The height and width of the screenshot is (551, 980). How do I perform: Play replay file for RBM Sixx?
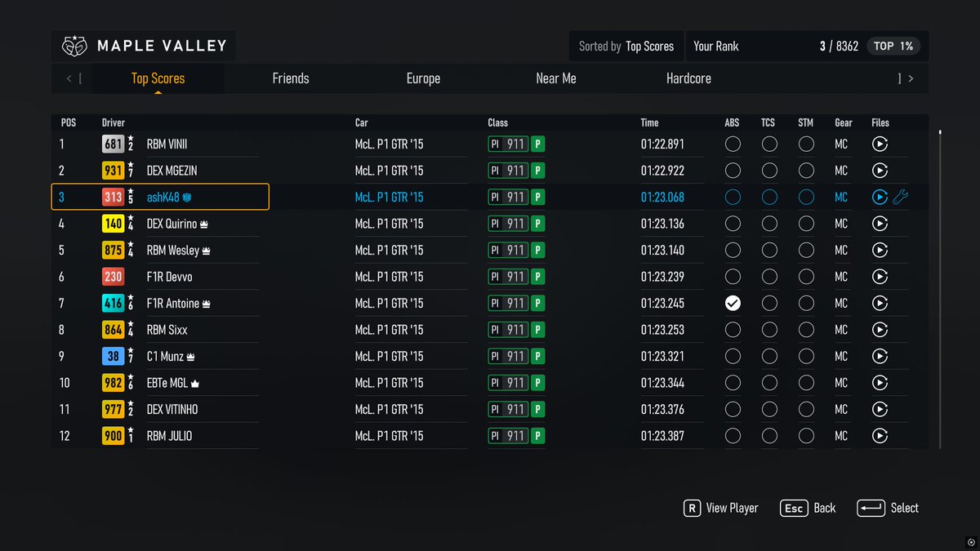click(880, 330)
